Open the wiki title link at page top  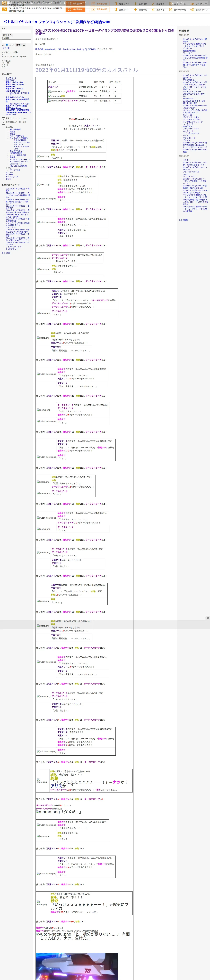coord(57,22)
